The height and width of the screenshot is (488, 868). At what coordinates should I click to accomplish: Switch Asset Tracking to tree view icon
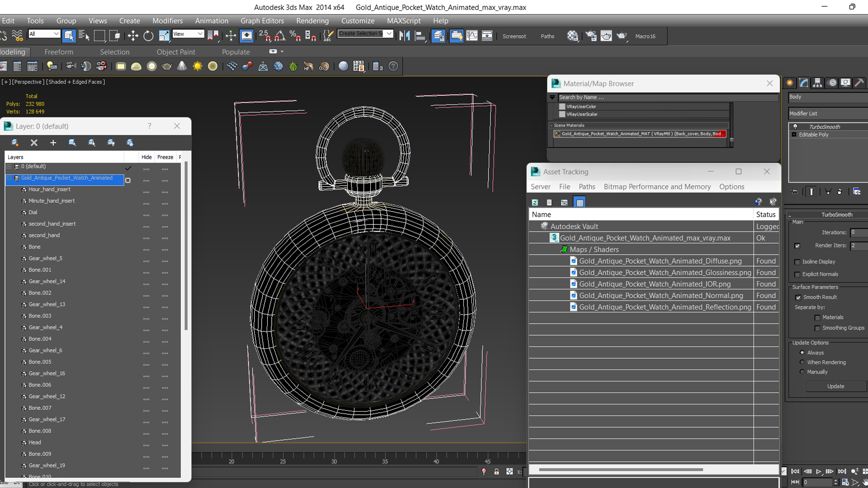(564, 202)
